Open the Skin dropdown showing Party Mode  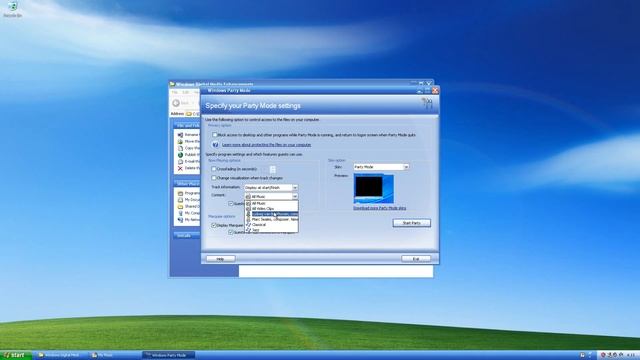(381, 167)
